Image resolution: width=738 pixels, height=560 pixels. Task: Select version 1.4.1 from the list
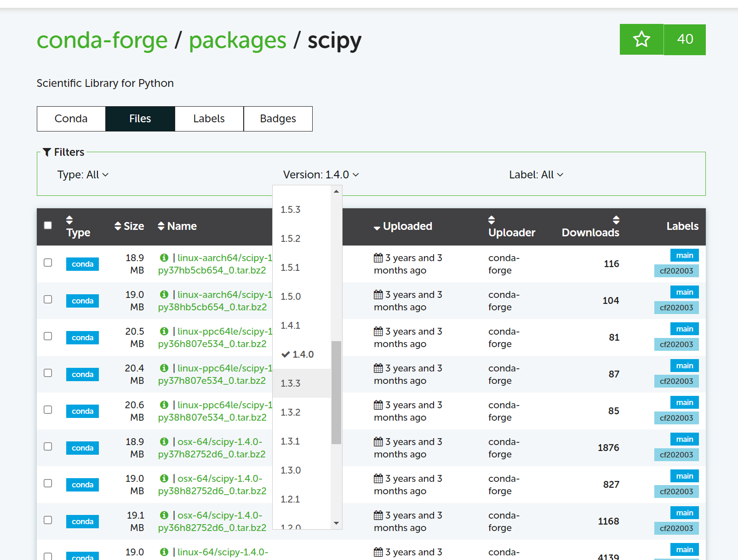click(302, 326)
